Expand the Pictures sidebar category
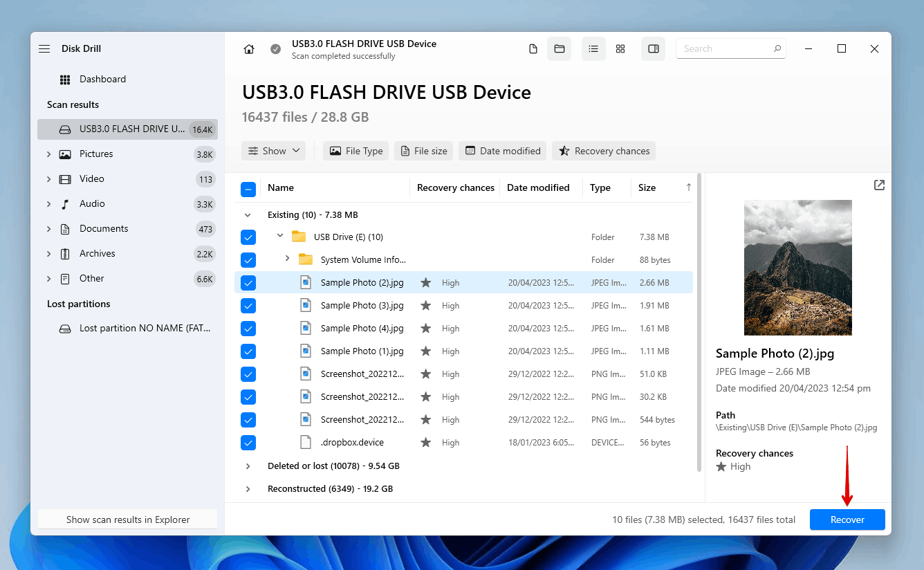The height and width of the screenshot is (570, 924). [48, 154]
